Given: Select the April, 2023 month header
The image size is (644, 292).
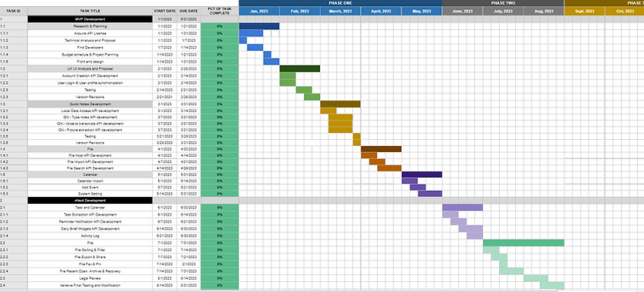Looking at the screenshot, I should (381, 11).
